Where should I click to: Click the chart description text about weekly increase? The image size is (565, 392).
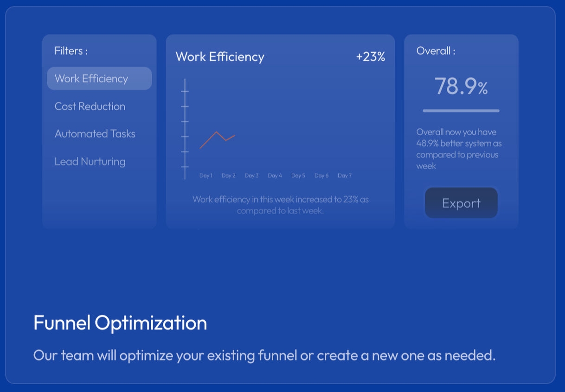(x=280, y=205)
